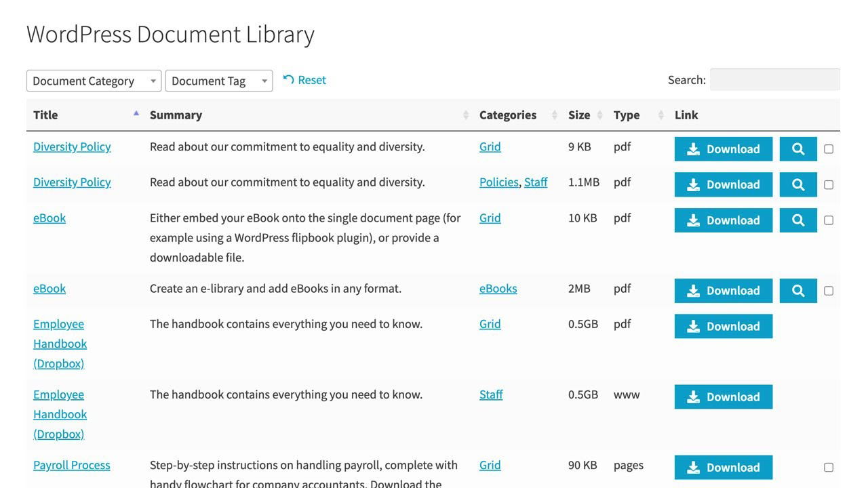Tick the checkbox for the 9 KB Diversity Policy
Screen dimensions: 868x488
click(x=829, y=149)
